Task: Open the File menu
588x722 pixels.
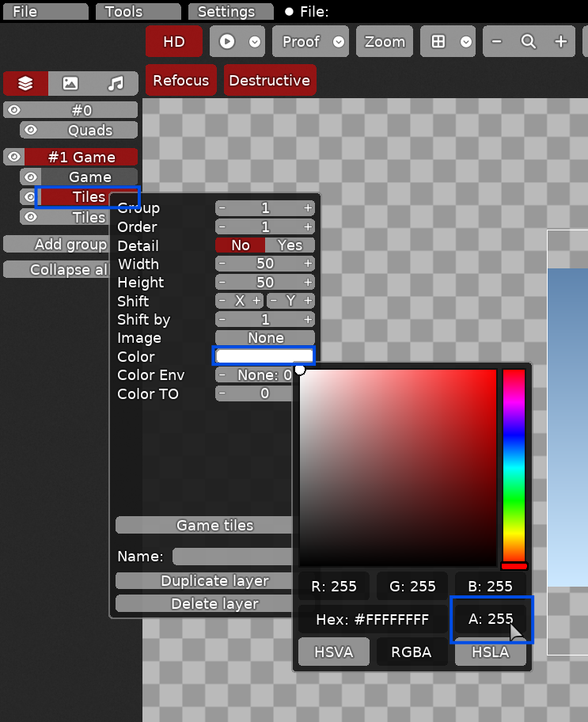Action: (46, 12)
